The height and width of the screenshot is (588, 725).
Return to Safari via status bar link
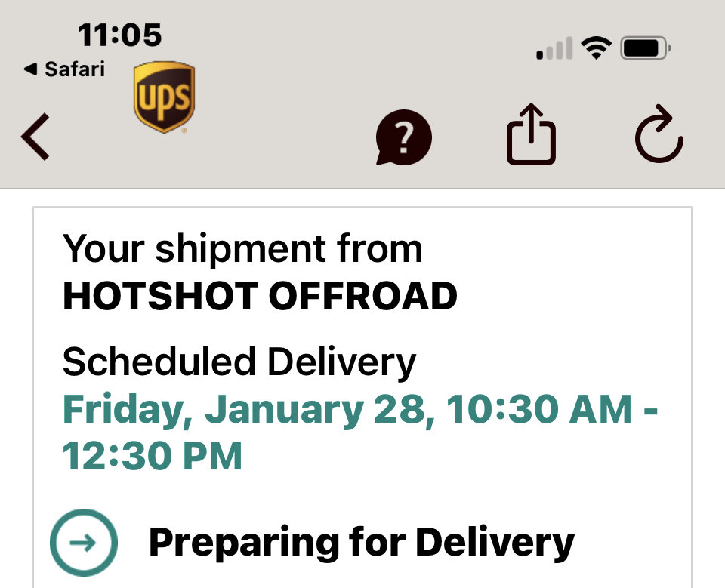pos(64,69)
